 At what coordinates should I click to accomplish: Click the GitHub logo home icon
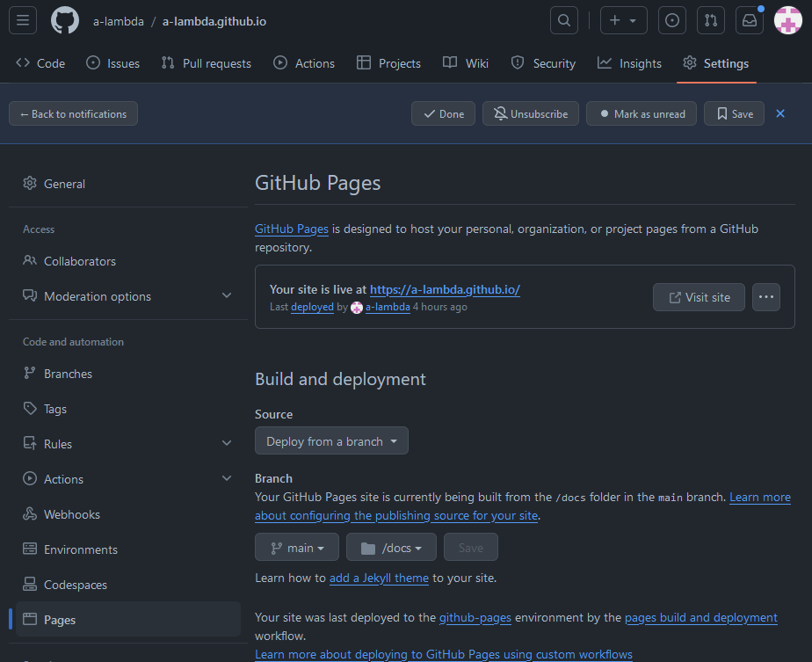pos(65,20)
